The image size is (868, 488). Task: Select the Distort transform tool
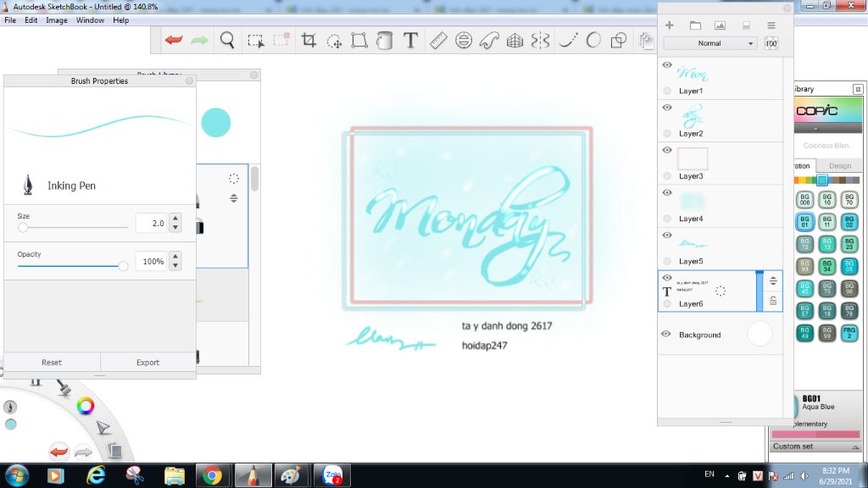[x=359, y=40]
